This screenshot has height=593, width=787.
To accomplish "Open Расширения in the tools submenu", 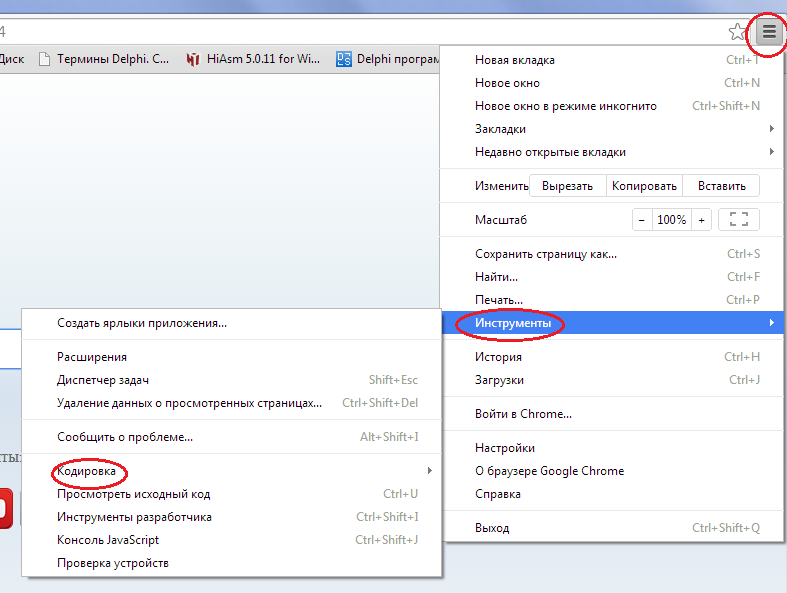I will point(92,357).
